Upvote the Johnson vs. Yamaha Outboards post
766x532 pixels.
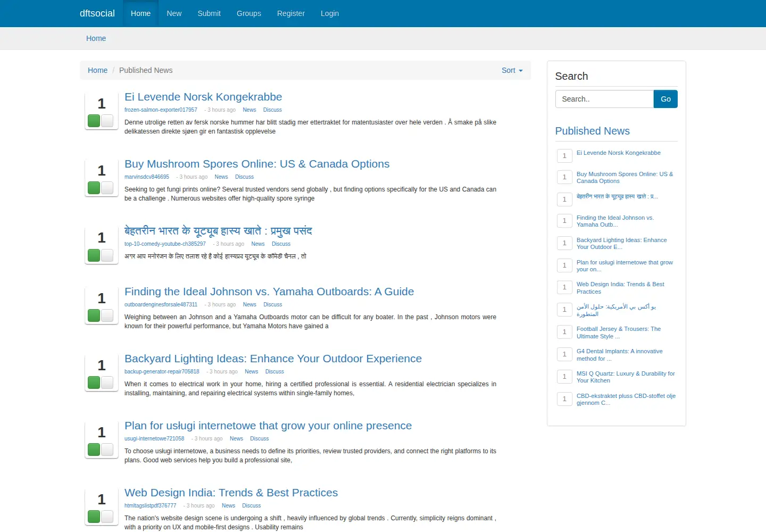[94, 315]
